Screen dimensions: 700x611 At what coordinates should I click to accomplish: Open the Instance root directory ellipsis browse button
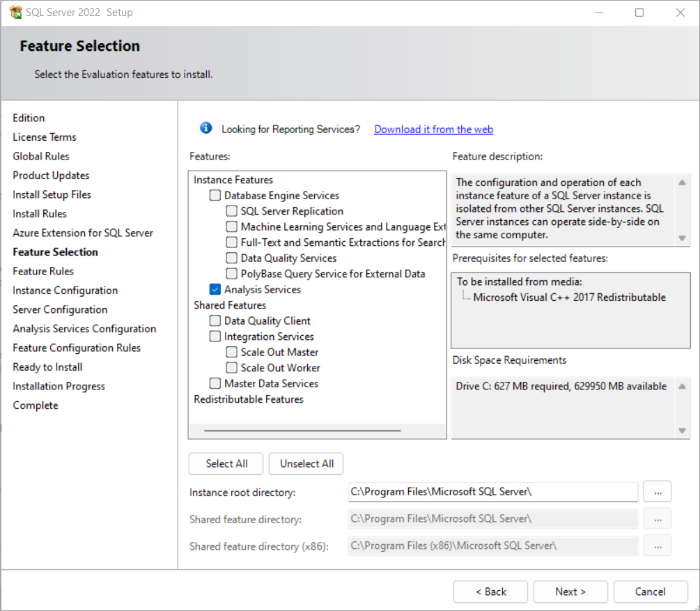pos(657,492)
